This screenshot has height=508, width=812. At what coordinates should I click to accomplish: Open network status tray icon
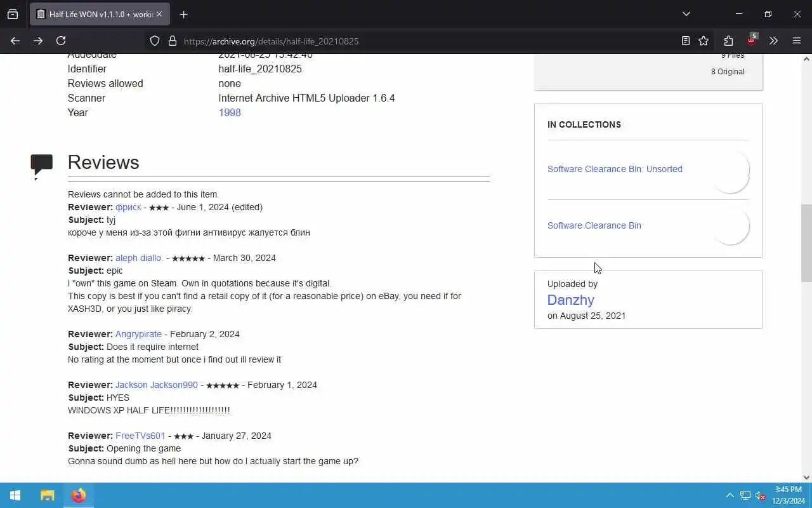745,495
